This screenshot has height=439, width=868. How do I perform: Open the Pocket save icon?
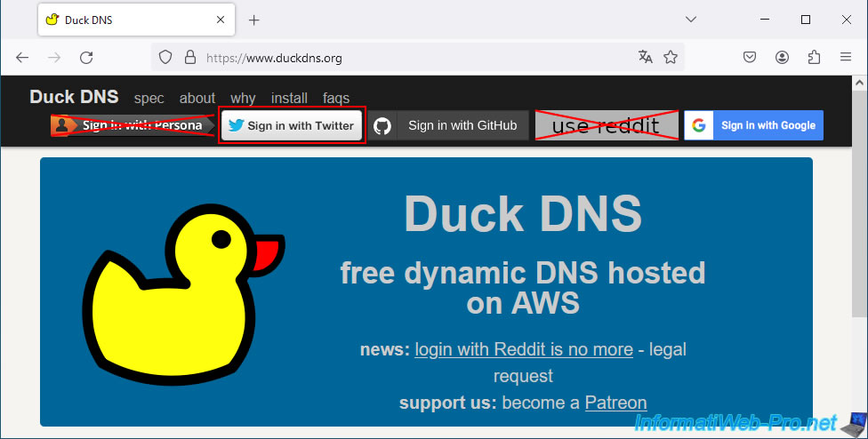pos(750,58)
